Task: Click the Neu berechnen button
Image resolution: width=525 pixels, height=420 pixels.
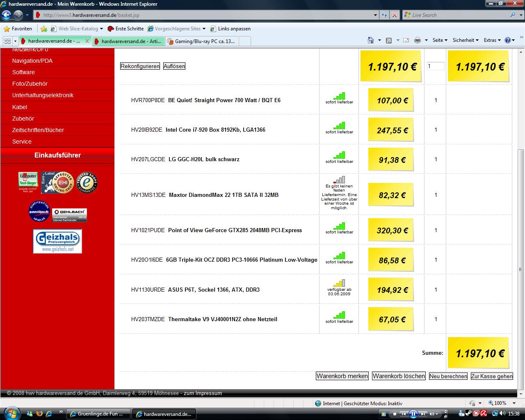Action: point(448,376)
